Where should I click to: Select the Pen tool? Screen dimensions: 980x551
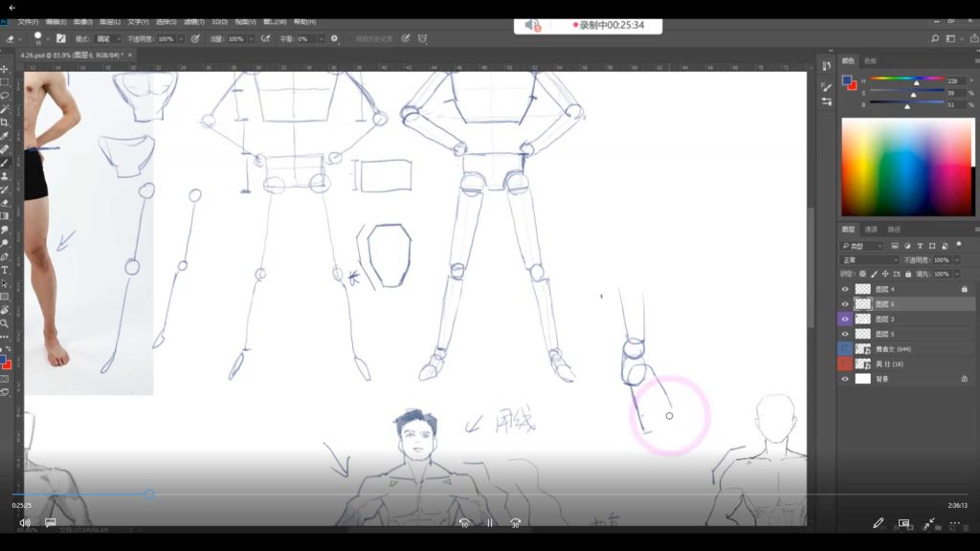point(5,256)
